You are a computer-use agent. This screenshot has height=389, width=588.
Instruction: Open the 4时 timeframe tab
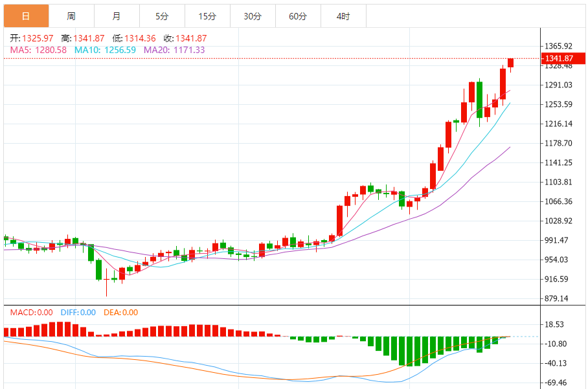343,16
